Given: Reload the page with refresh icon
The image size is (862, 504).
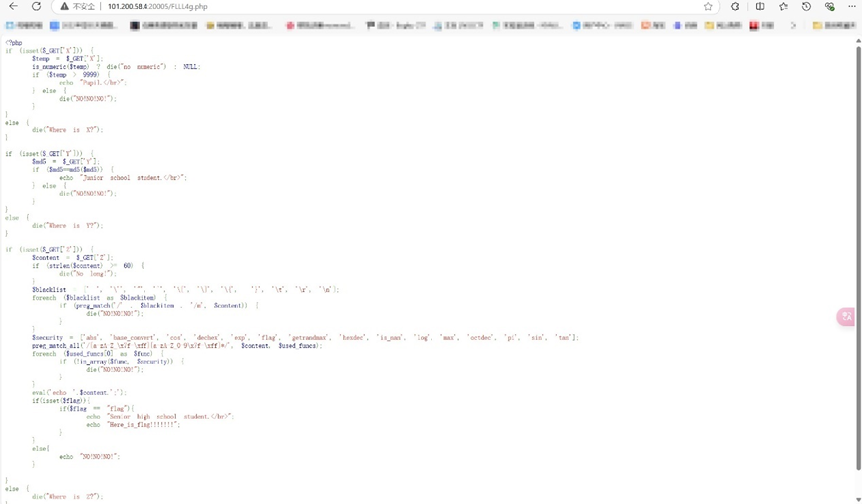Looking at the screenshot, I should 37,6.
